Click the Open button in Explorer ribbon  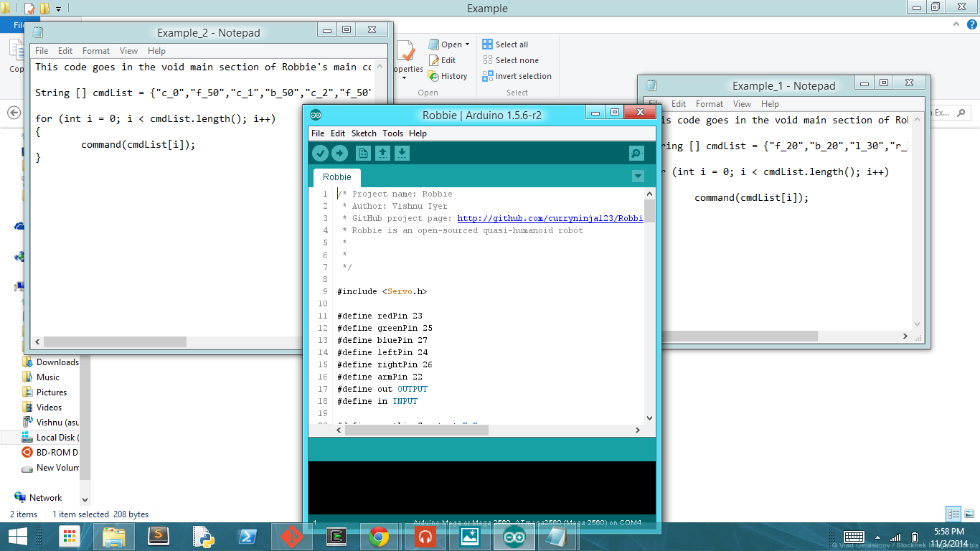(445, 44)
